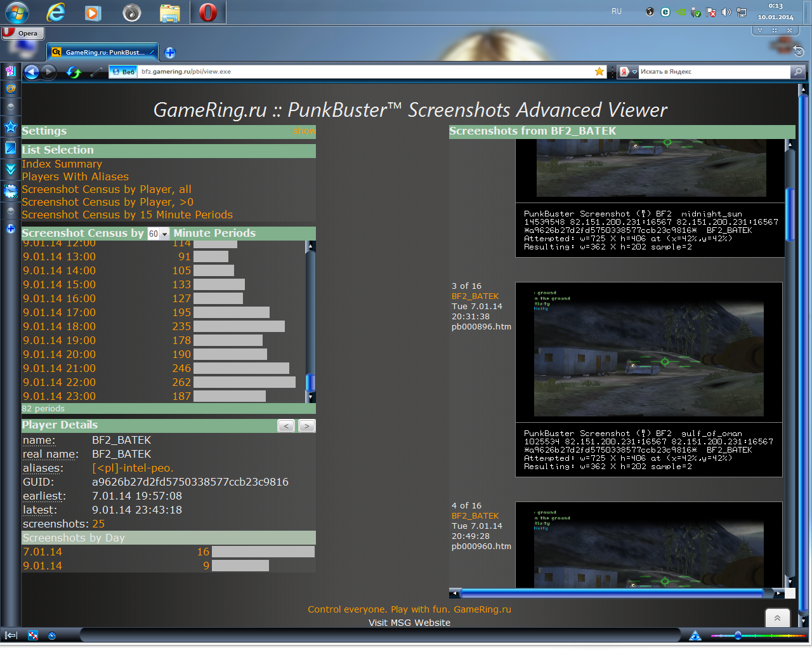This screenshot has width=812, height=650.
Task: Click the browser Back arrow button
Action: (32, 72)
